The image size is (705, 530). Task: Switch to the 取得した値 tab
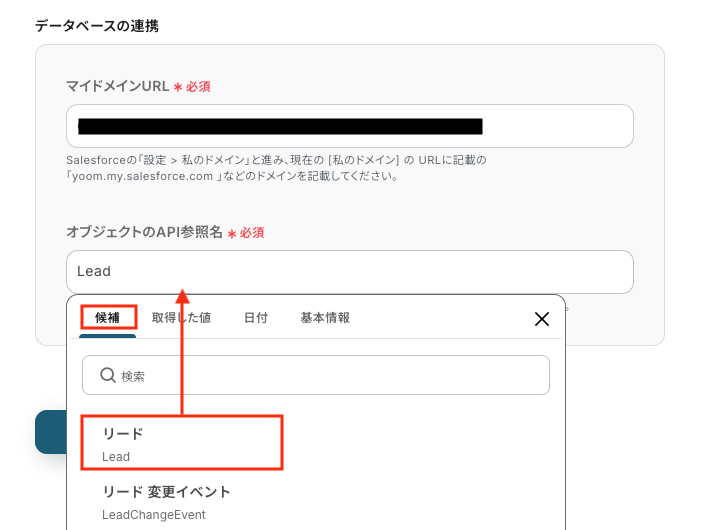pyautogui.click(x=181, y=318)
